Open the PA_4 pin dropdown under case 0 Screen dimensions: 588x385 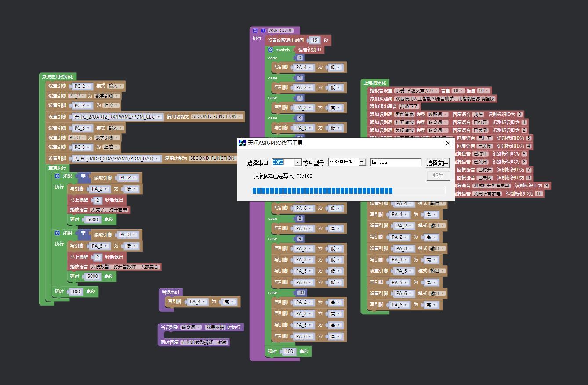[x=304, y=67]
